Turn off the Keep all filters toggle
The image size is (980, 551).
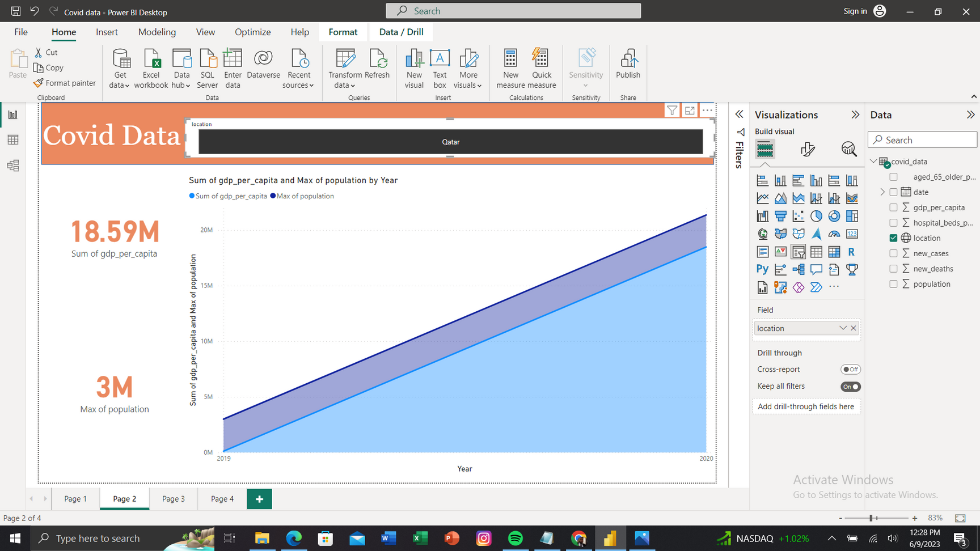point(850,387)
